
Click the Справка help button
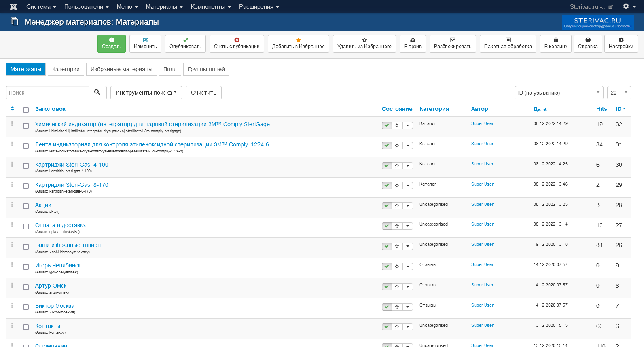[x=587, y=43]
